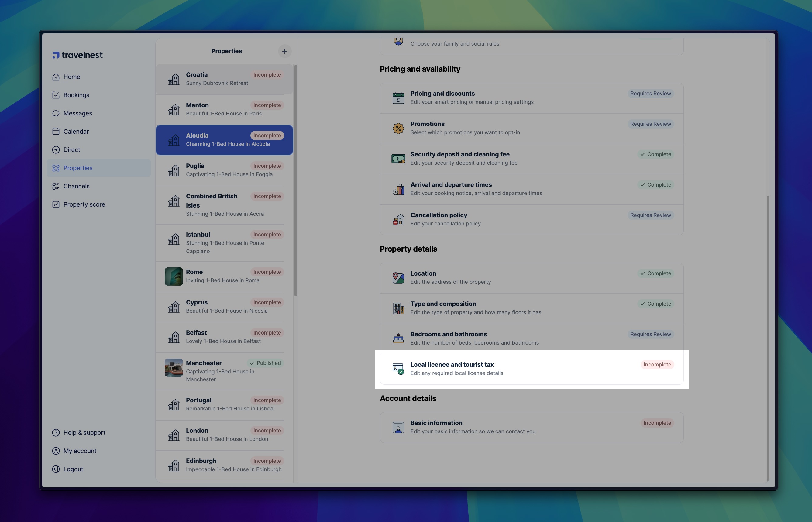Click Logout at the bottom left
The height and width of the screenshot is (522, 812).
(73, 469)
